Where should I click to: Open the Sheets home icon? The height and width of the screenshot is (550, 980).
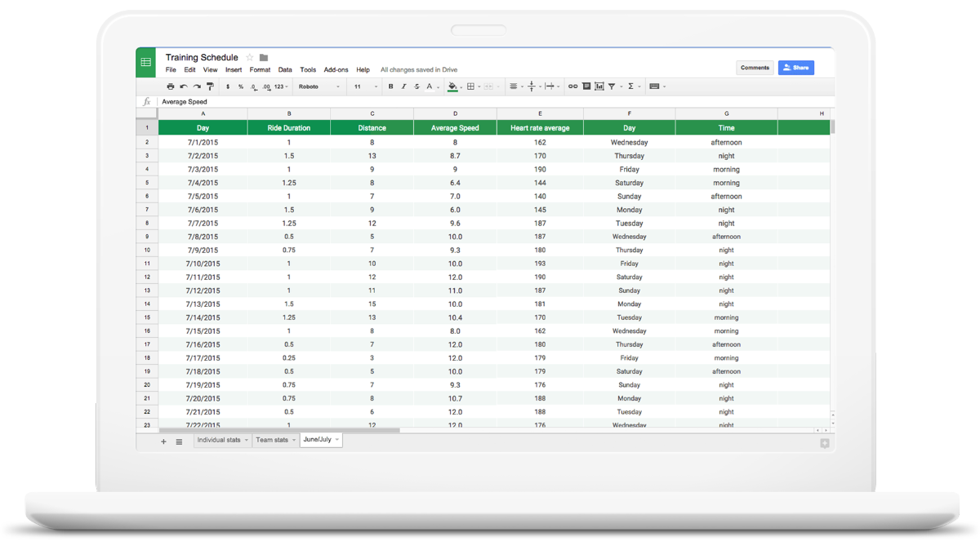point(146,63)
